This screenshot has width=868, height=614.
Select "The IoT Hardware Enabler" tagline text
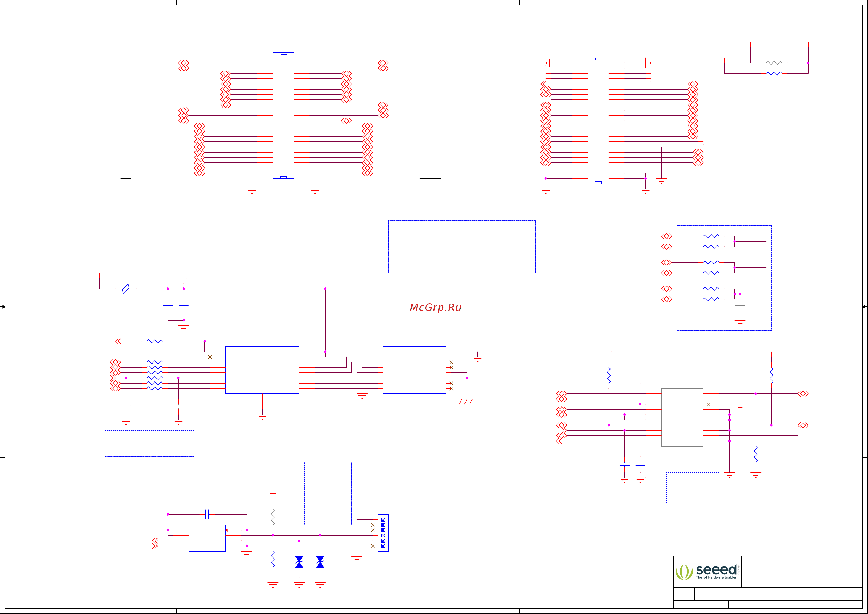[x=716, y=577]
